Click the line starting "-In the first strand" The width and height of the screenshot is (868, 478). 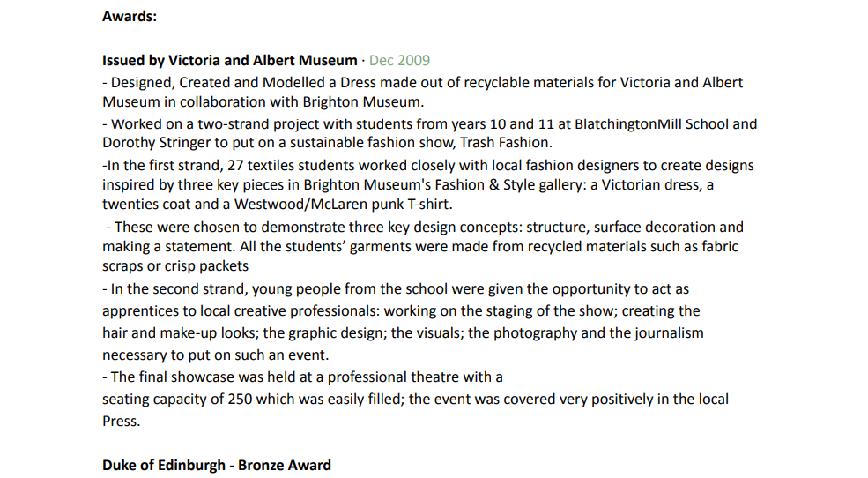pyautogui.click(x=427, y=165)
